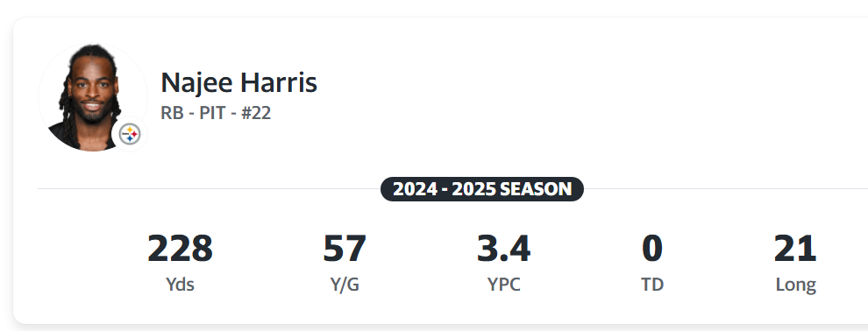Click the YPC stat label

[x=504, y=284]
